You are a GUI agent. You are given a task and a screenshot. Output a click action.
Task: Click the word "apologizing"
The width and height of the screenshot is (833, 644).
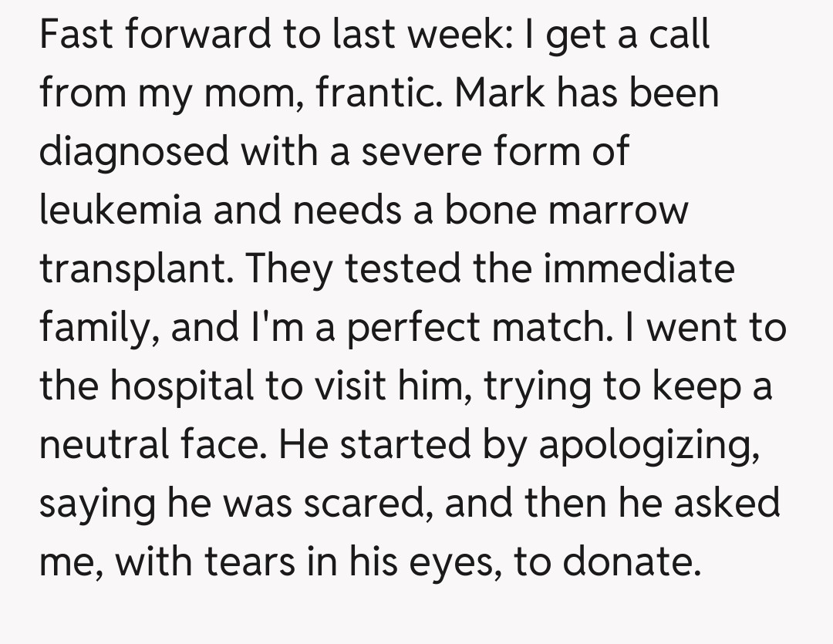(648, 444)
